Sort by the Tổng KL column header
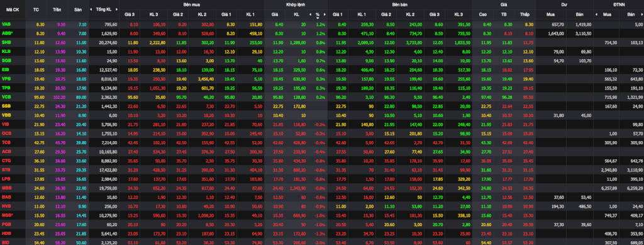 pyautogui.click(x=104, y=9)
